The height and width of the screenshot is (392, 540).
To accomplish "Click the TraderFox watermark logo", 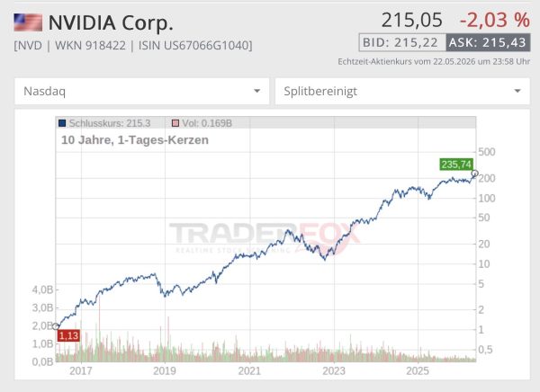I will [x=265, y=238].
